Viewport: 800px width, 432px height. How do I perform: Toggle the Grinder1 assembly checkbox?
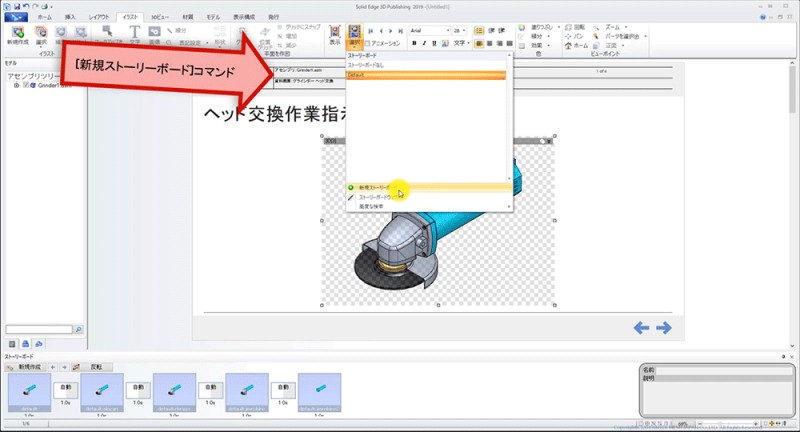coord(26,85)
